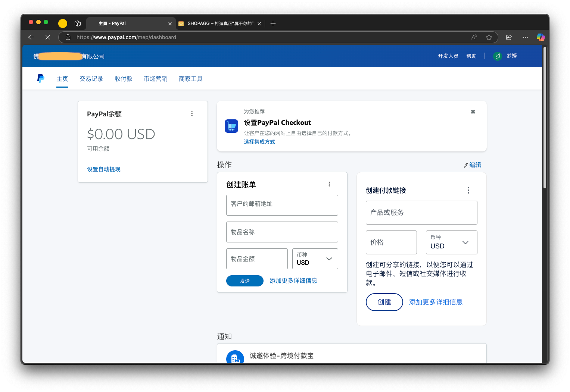
Task: Open the tab actions menu icon
Action: click(78, 23)
